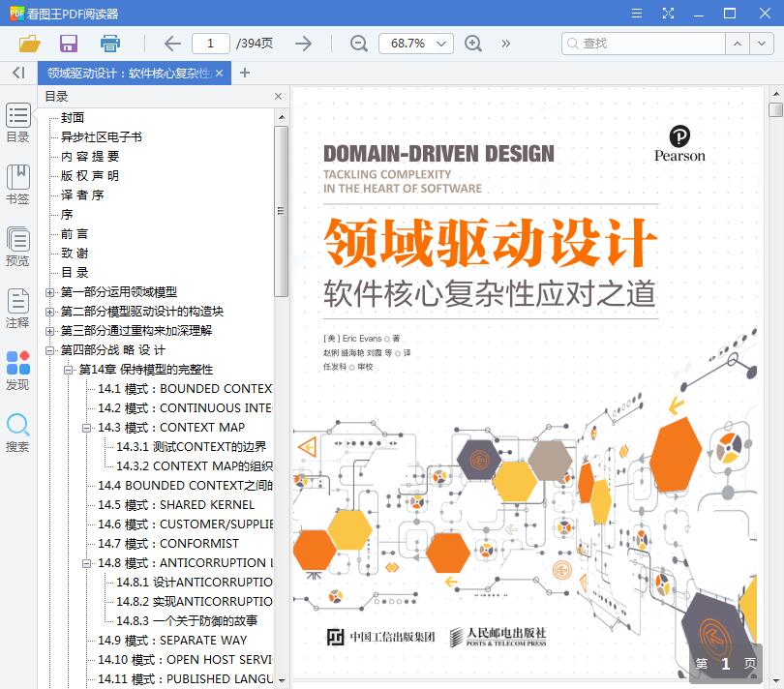Collapse 第14章 保持模型的完整性 node
Viewport: 784px width, 689px height.
click(x=68, y=370)
